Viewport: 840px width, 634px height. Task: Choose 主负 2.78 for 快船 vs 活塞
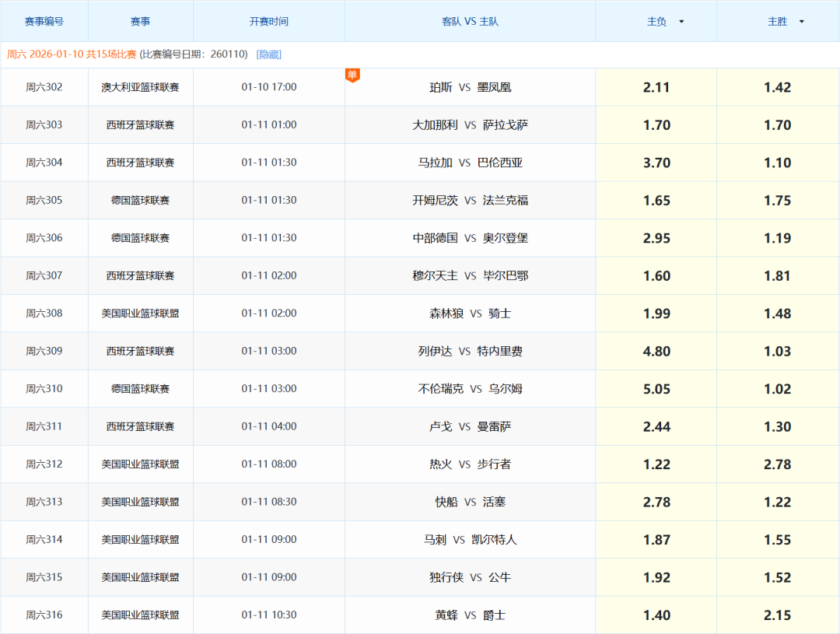tap(656, 503)
